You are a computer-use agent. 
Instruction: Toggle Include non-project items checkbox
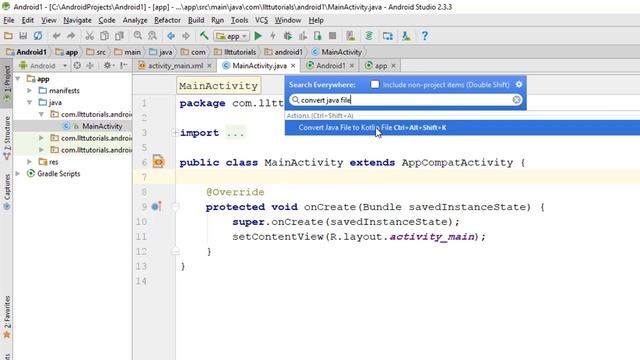click(375, 84)
